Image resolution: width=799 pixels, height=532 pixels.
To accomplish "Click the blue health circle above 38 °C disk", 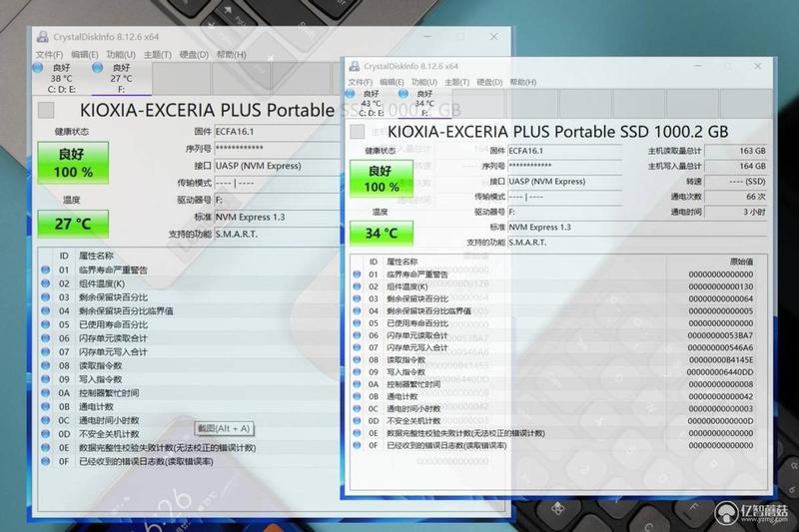I will [x=38, y=68].
